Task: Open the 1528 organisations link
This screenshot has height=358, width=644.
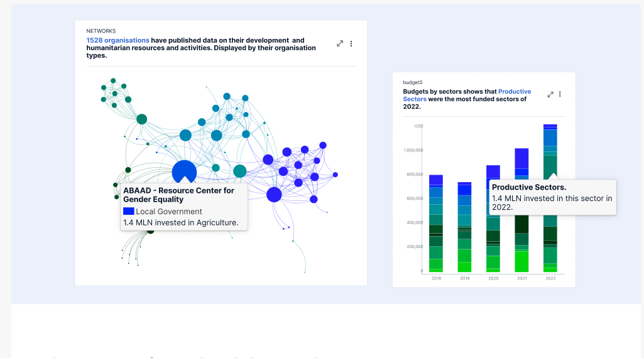Action: [x=118, y=40]
